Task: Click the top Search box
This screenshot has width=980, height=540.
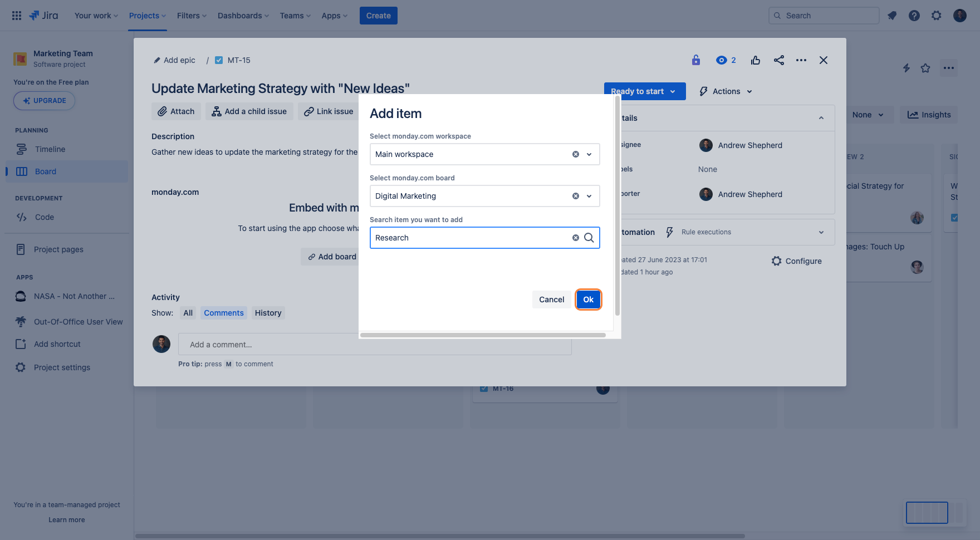Action: [x=824, y=16]
